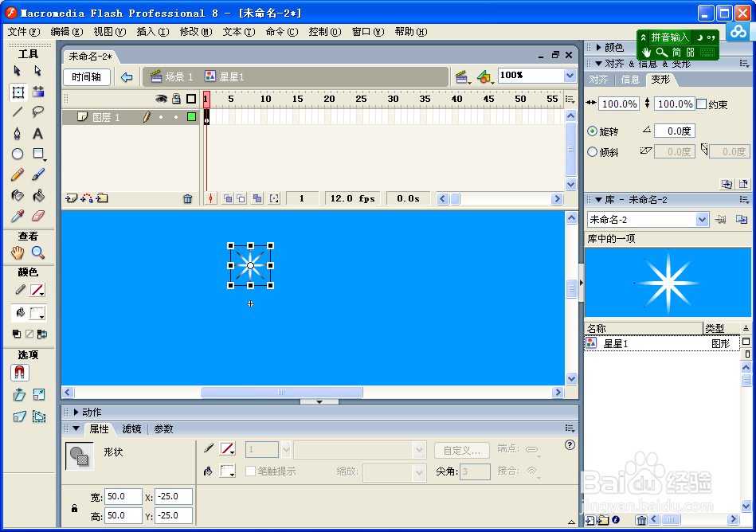The height and width of the screenshot is (532, 756).
Task: Select the 旋转 radio button
Action: tap(592, 131)
